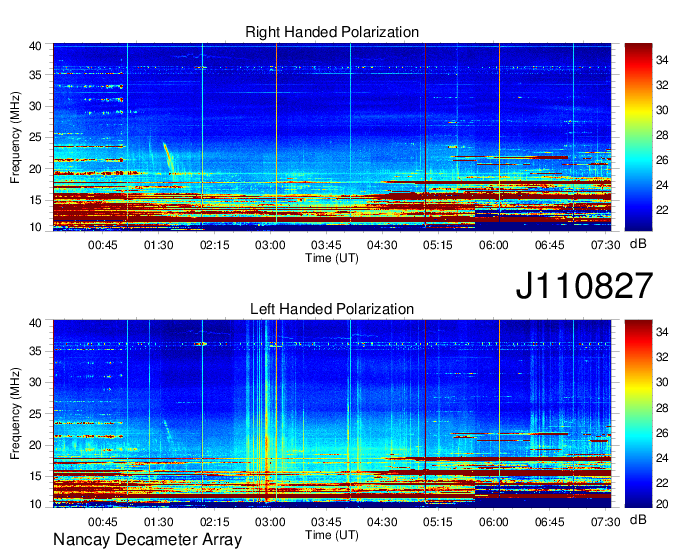Image resolution: width=680 pixels, height=552 pixels.
Task: Click the 05:15 tick label under Left Handed plot
Action: point(438,522)
